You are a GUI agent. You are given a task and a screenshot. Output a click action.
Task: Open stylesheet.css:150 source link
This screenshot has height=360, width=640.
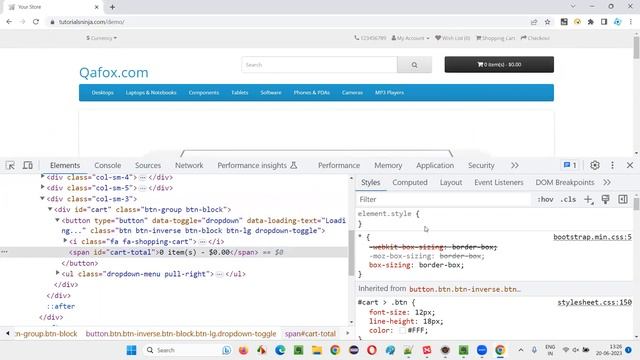(595, 302)
